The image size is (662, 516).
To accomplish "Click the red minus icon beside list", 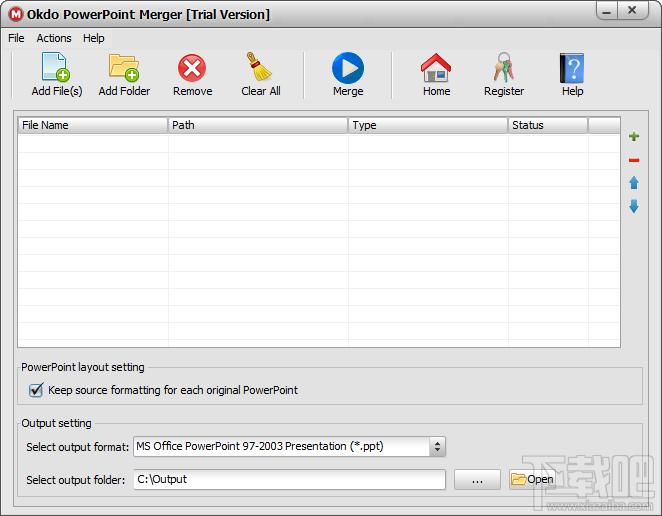I will point(634,160).
